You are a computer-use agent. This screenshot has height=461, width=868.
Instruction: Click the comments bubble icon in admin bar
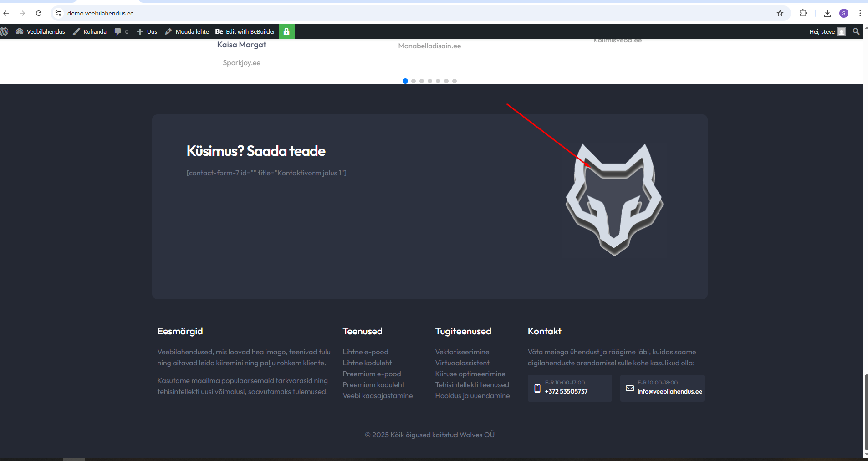(x=118, y=31)
